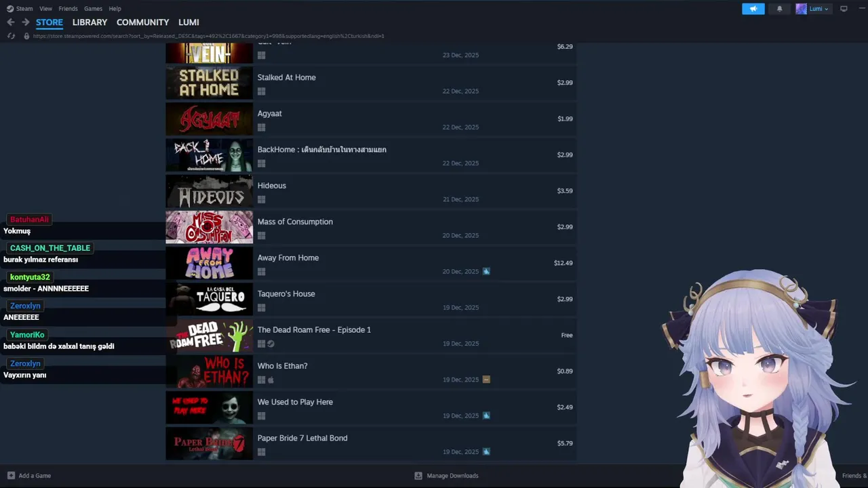Click the Agyaat capsule image

click(x=209, y=119)
